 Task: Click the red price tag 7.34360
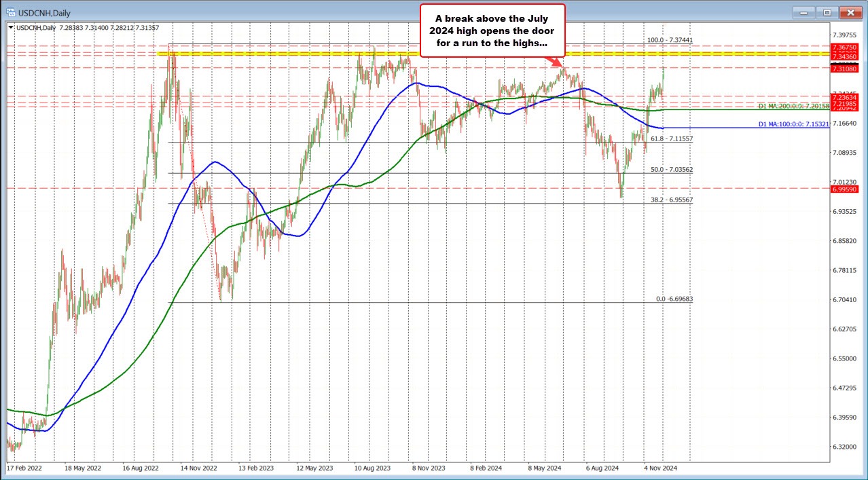click(845, 56)
